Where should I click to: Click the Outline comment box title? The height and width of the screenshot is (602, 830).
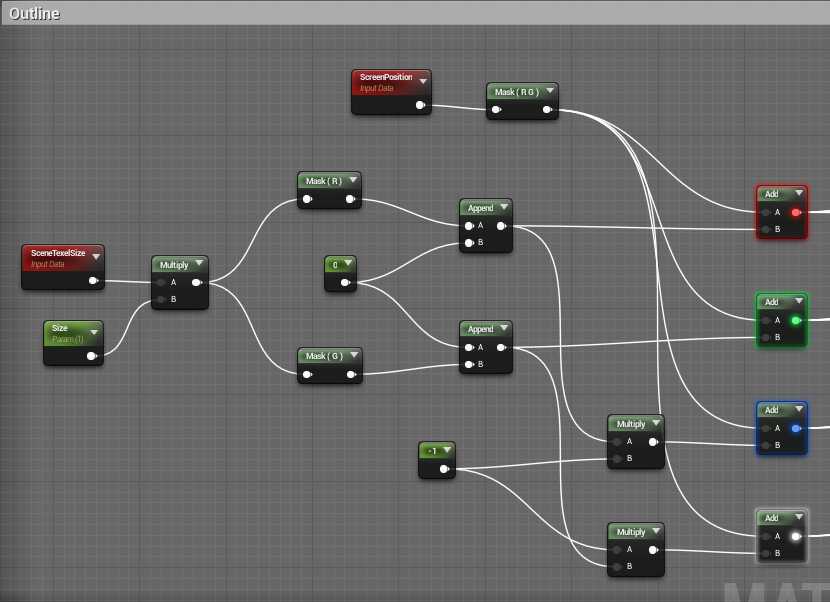pyautogui.click(x=34, y=13)
